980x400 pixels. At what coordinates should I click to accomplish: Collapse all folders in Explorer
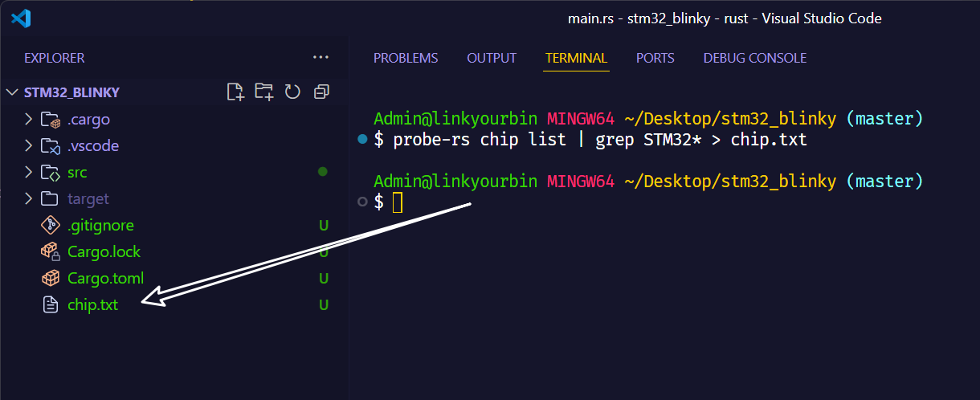point(321,92)
